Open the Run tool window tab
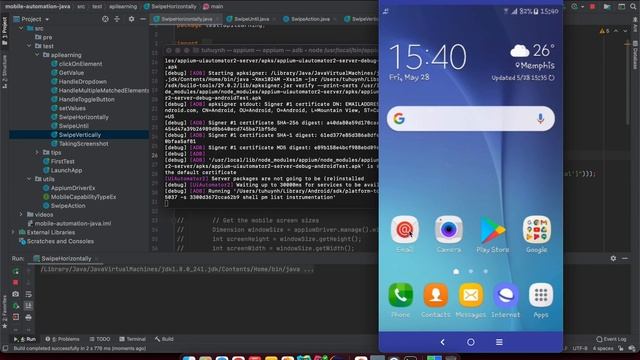The image size is (640, 360). (x=25, y=339)
